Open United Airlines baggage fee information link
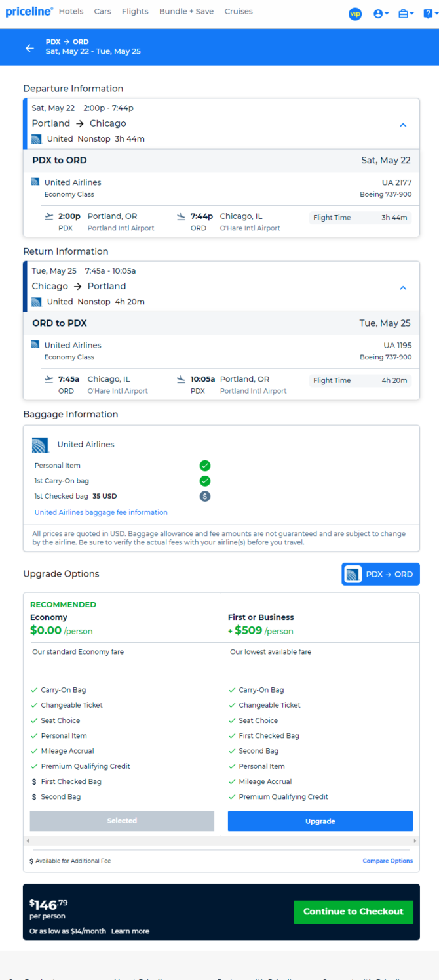 (x=101, y=512)
